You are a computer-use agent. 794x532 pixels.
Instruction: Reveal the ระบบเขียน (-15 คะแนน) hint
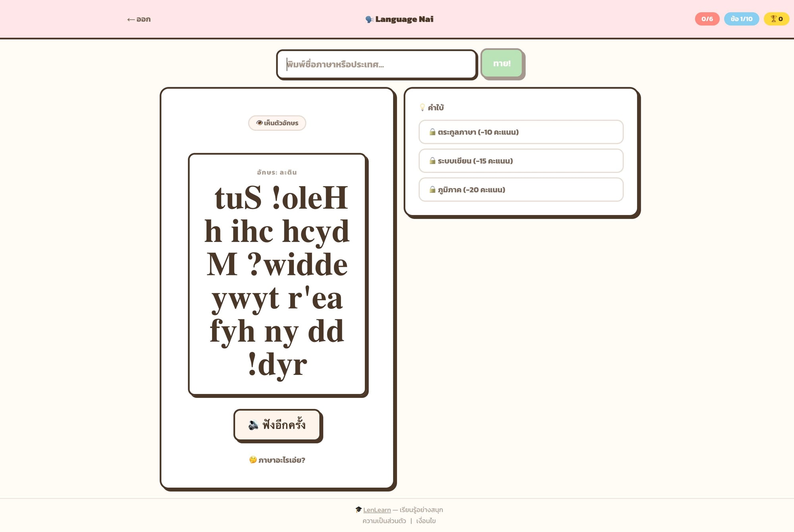point(521,161)
